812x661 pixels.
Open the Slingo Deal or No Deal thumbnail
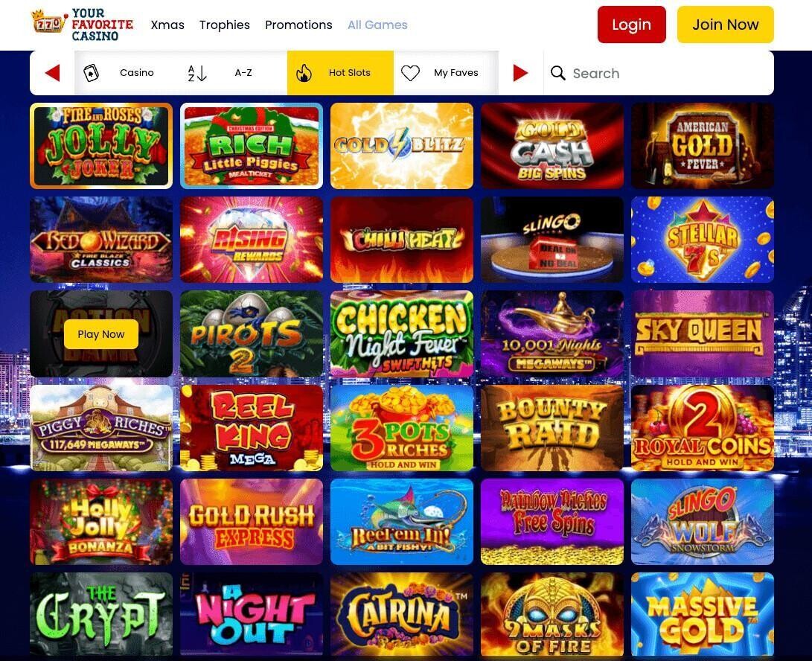click(x=552, y=240)
